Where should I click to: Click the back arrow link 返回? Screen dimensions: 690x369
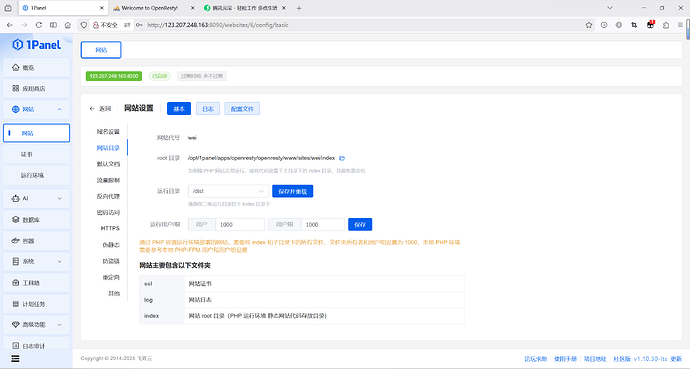tap(101, 109)
